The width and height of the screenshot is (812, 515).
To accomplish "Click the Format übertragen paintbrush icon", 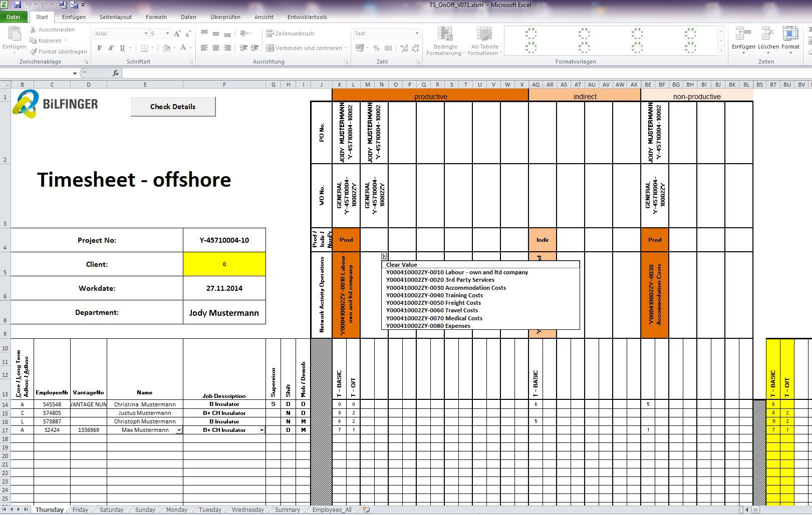I will tap(33, 52).
